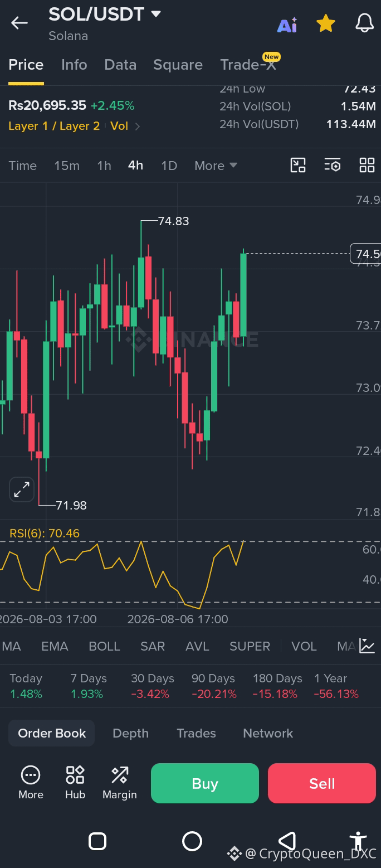Select the Time chart interval
This screenshot has width=381, height=868.
click(23, 166)
